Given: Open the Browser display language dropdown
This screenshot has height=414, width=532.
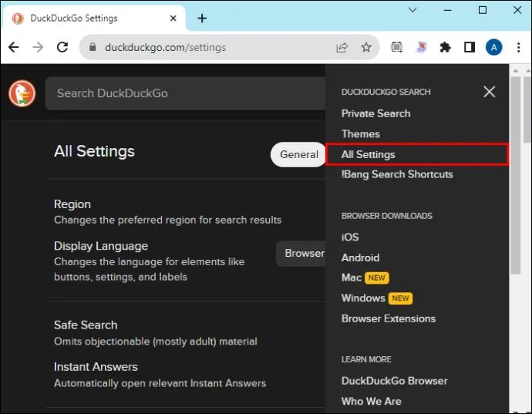Looking at the screenshot, I should point(301,254).
